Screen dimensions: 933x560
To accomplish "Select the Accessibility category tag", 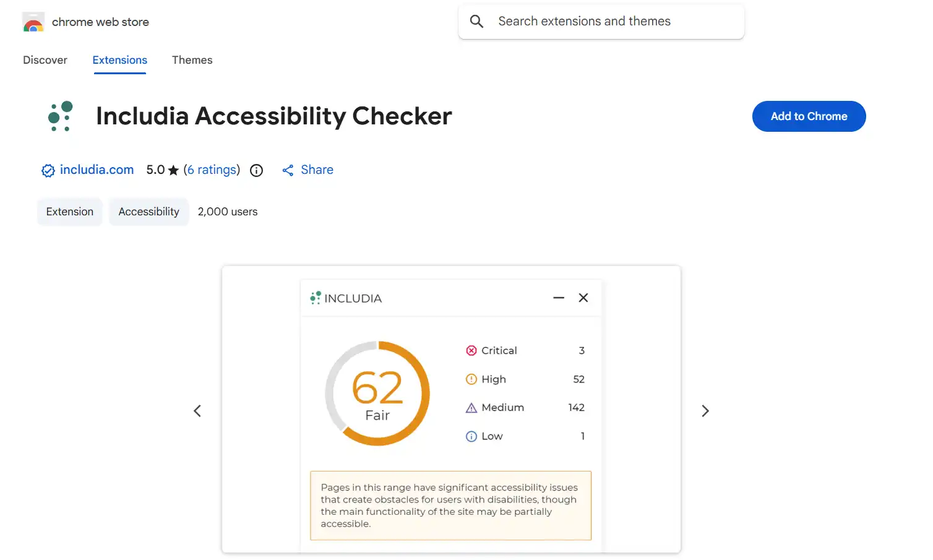I will click(148, 211).
